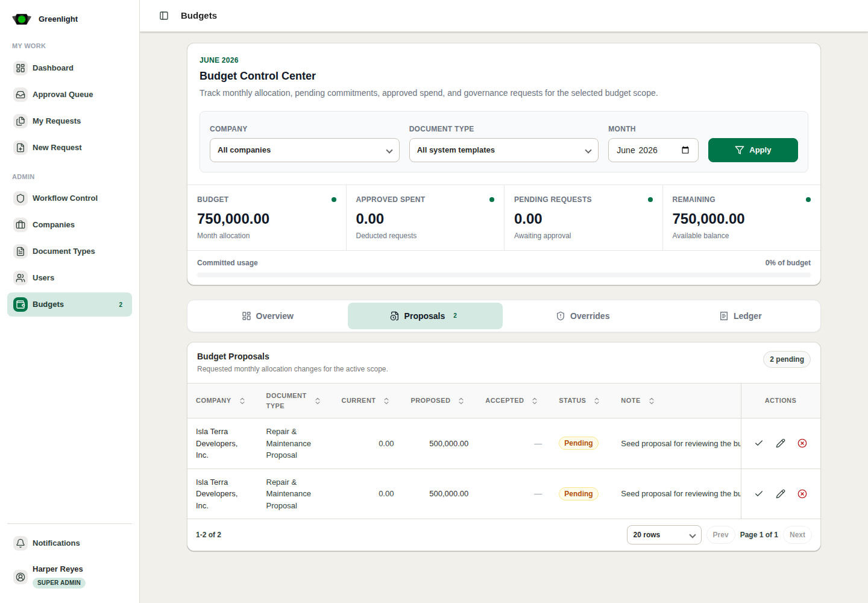Image resolution: width=868 pixels, height=603 pixels.
Task: Click the Users icon
Action: (x=20, y=278)
